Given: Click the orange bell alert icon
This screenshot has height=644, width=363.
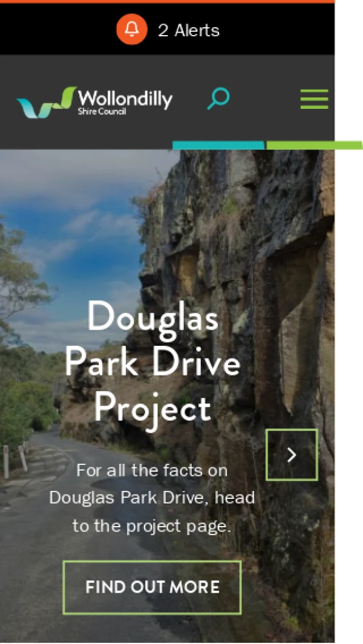Looking at the screenshot, I should point(131,30).
